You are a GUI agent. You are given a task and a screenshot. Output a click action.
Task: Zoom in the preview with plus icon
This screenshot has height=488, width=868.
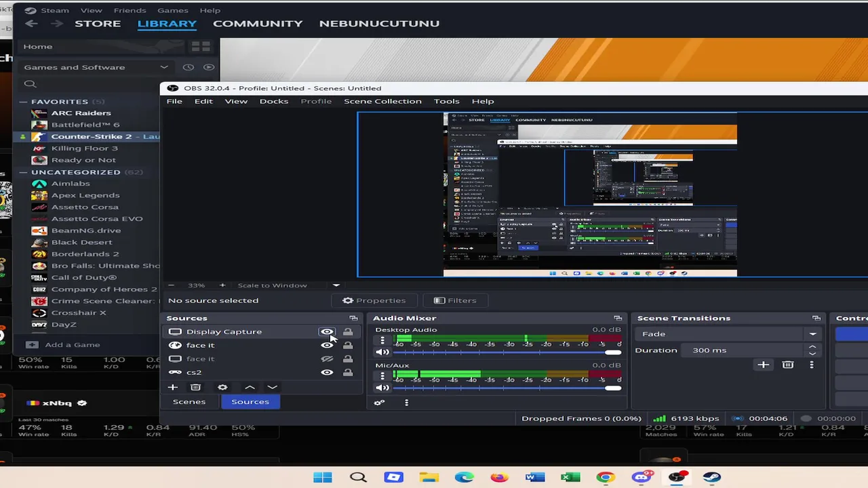pyautogui.click(x=221, y=285)
